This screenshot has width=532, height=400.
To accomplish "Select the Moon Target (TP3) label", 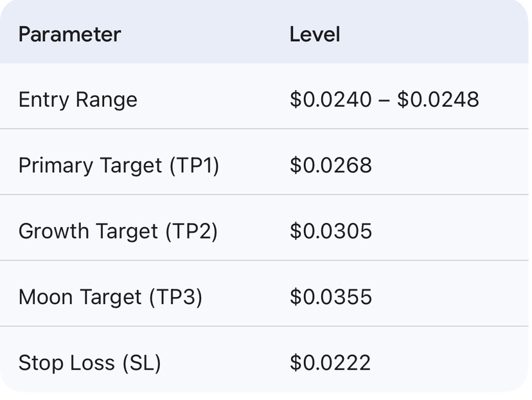I will click(111, 297).
